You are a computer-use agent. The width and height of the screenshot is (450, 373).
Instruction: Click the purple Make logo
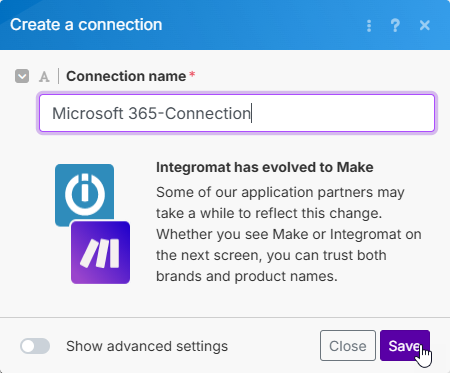coord(100,252)
